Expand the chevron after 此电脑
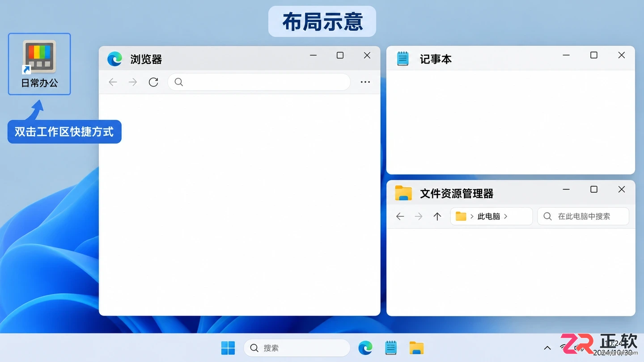 tap(506, 216)
